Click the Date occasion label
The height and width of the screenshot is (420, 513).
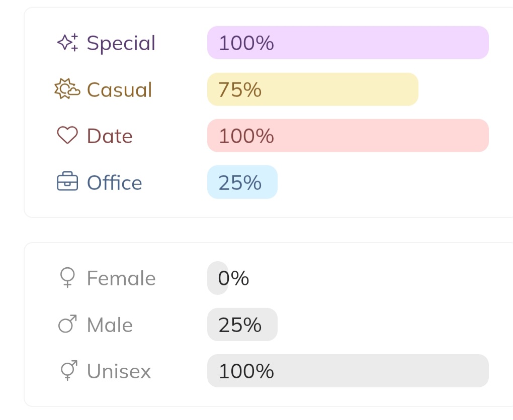pos(110,136)
